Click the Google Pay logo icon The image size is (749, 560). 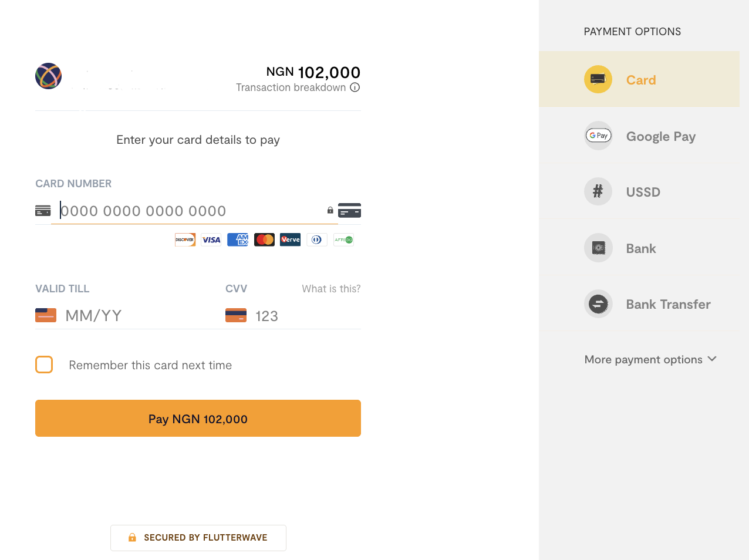pyautogui.click(x=598, y=136)
